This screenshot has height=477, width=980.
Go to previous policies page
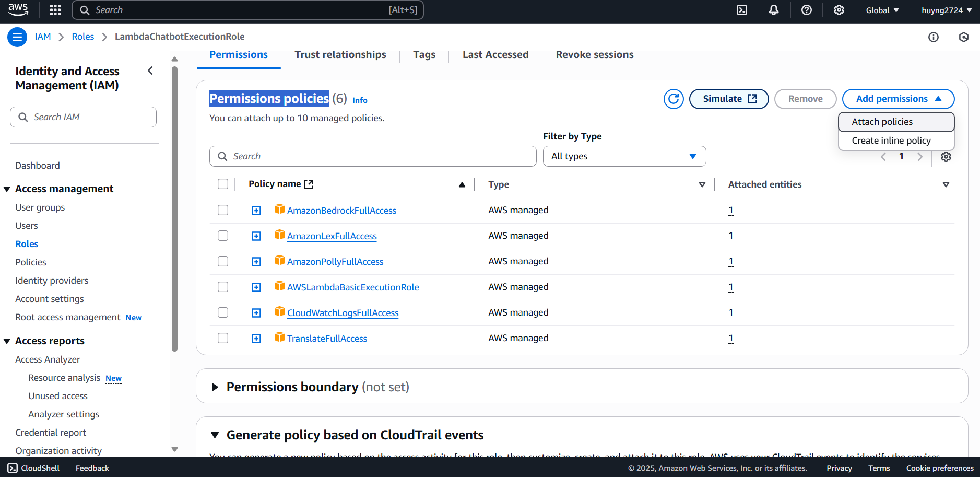(883, 157)
